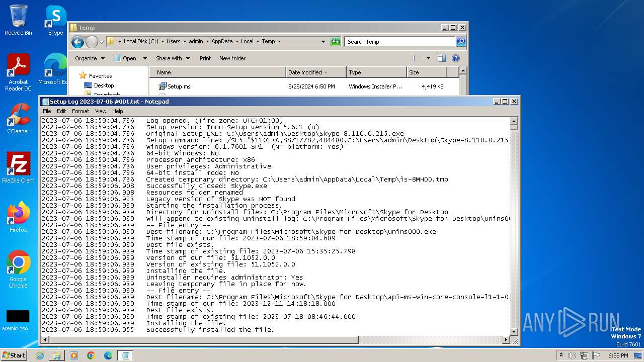This screenshot has width=644, height=362.
Task: Click the Notepad horizontal scrollbar right arrow
Action: [506, 340]
